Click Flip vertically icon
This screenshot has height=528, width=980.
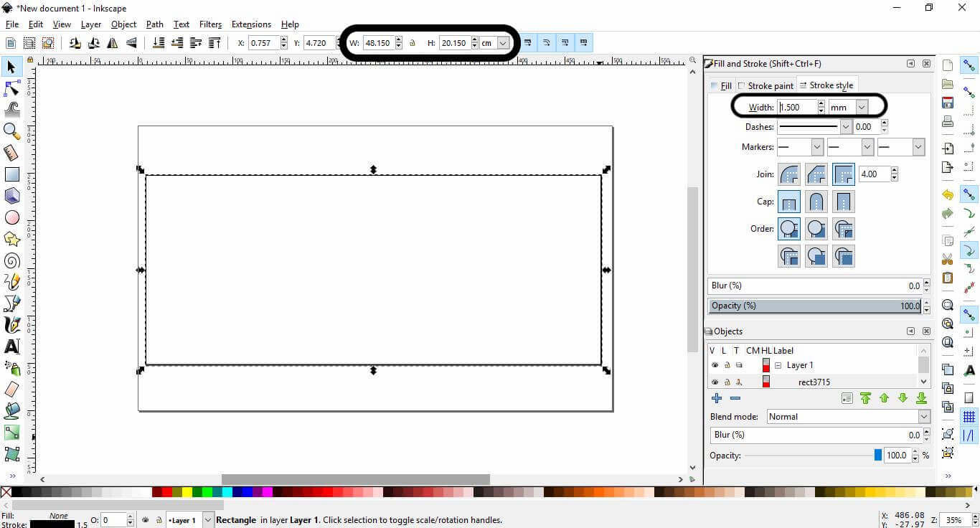pos(131,43)
